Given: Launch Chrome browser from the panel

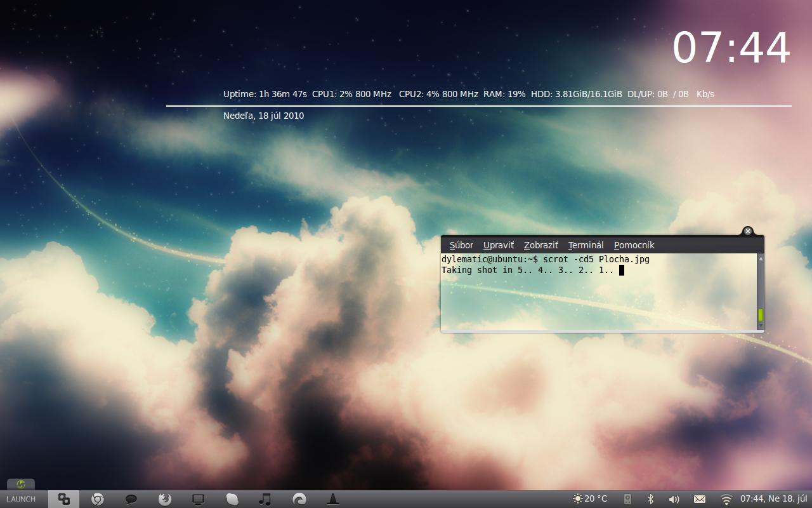Looking at the screenshot, I should click(x=98, y=499).
